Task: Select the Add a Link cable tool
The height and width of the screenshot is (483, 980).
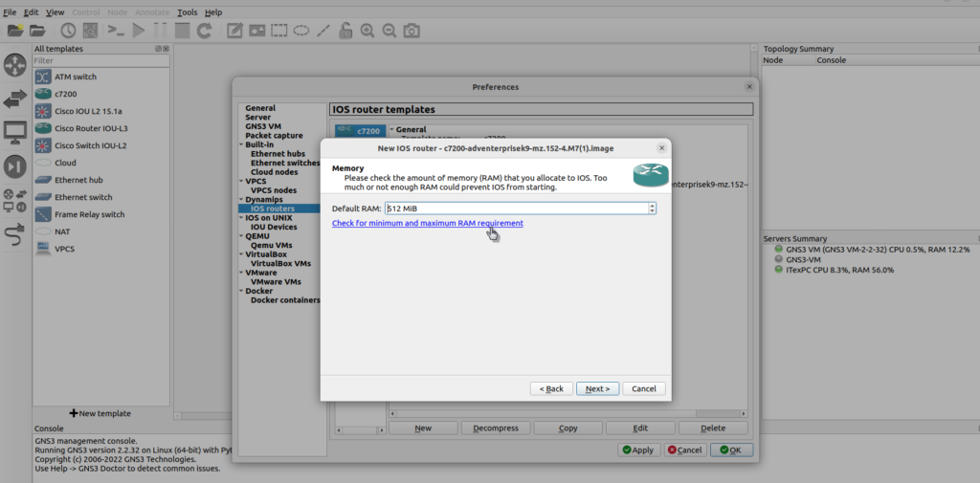Action: point(15,234)
